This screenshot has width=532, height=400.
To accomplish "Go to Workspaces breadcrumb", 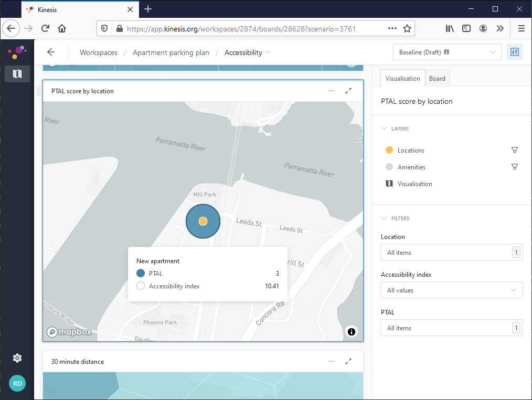I will pos(99,52).
